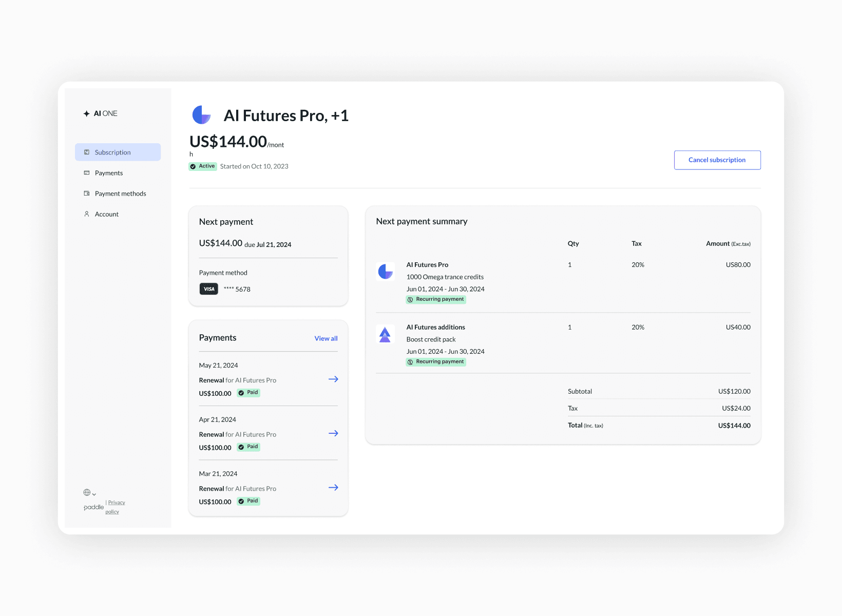Image resolution: width=842 pixels, height=616 pixels.
Task: Click Renewal for AI Futures Pro on Apr 21
Action: [238, 434]
